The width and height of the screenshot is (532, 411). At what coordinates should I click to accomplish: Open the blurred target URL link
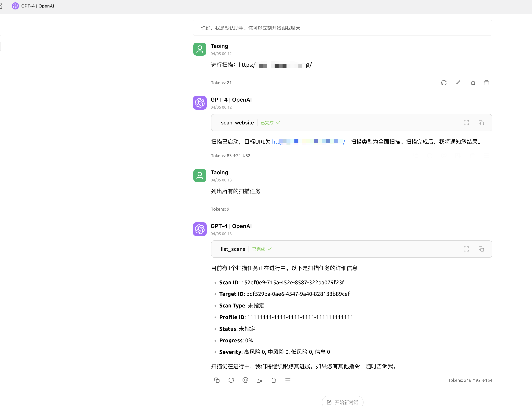(308, 142)
